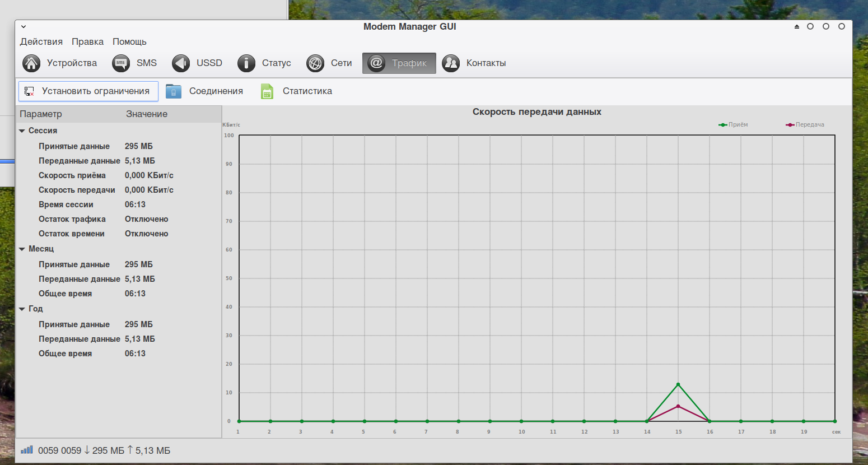Select Переданные данные row under Сессия
The width and height of the screenshot is (868, 465).
point(119,161)
